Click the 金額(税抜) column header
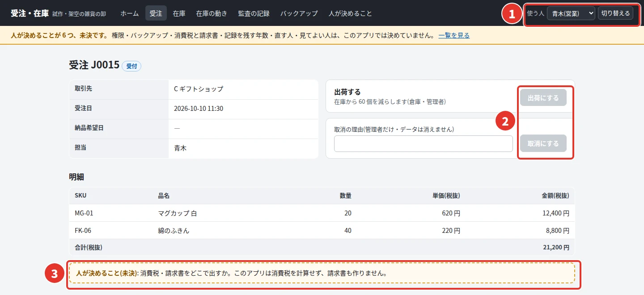The image size is (644, 295). pos(555,196)
